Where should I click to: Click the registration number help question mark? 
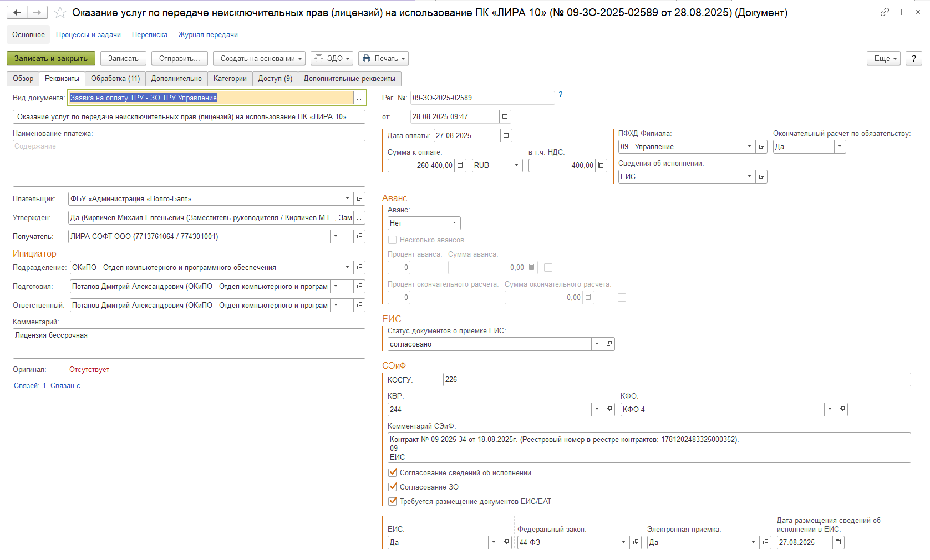[560, 95]
